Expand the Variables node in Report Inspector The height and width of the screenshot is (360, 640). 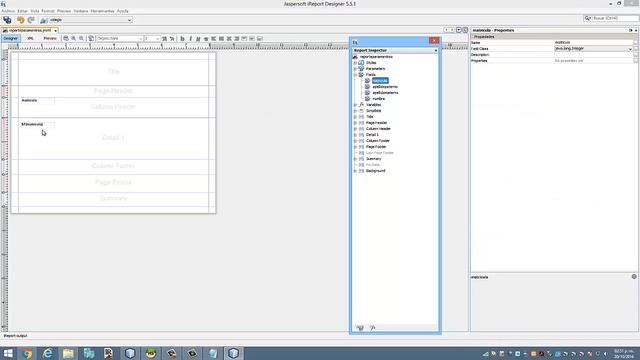pyautogui.click(x=355, y=105)
